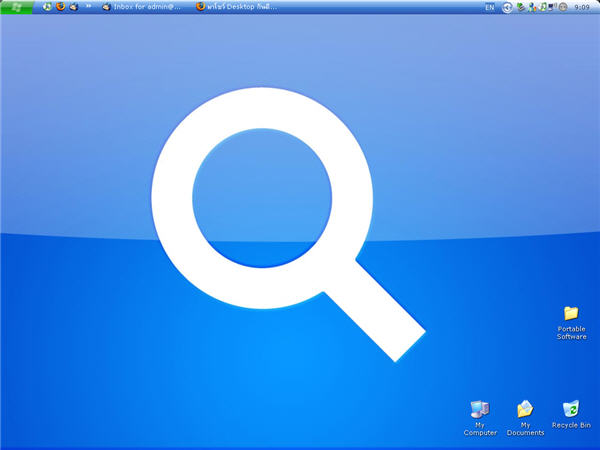Click the green stacked tray icon
Viewport: 600px width, 450px height.
520,7
